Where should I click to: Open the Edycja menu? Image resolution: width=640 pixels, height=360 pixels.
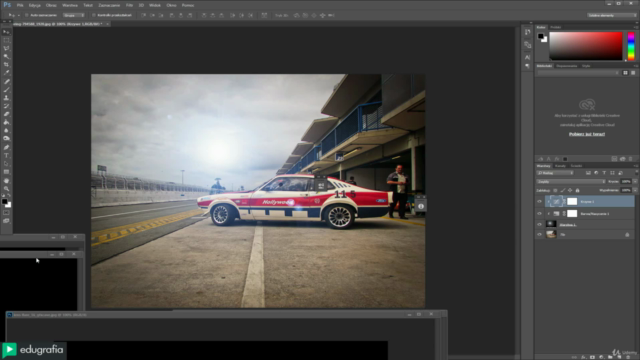pyautogui.click(x=35, y=5)
